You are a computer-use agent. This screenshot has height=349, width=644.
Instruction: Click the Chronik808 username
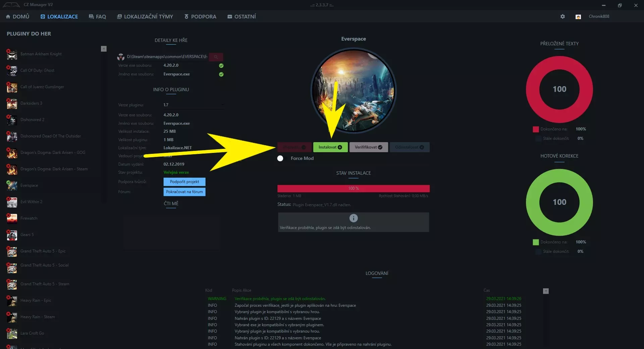coord(599,16)
